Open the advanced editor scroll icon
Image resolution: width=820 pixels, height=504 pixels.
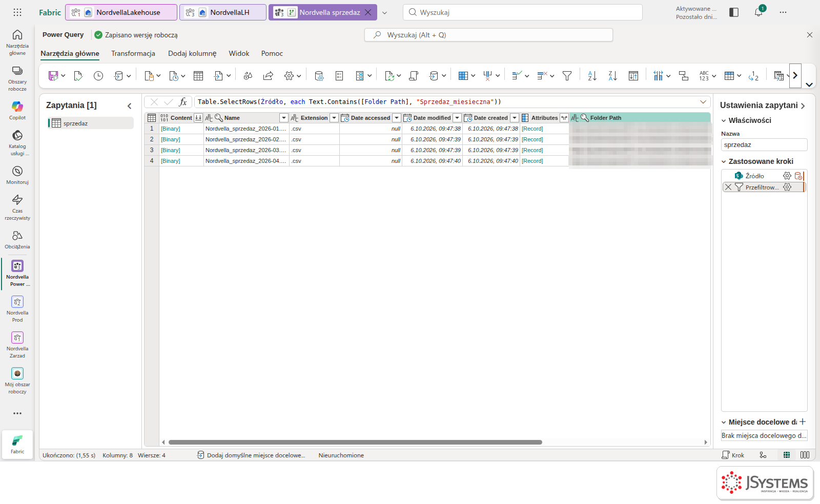click(414, 76)
